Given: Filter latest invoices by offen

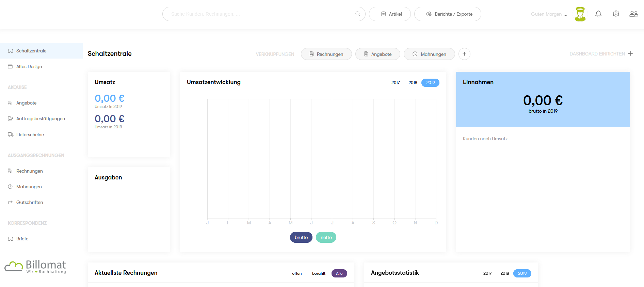Looking at the screenshot, I should [x=297, y=273].
